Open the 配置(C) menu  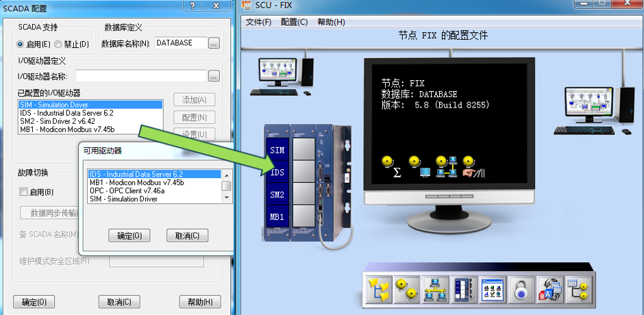294,22
